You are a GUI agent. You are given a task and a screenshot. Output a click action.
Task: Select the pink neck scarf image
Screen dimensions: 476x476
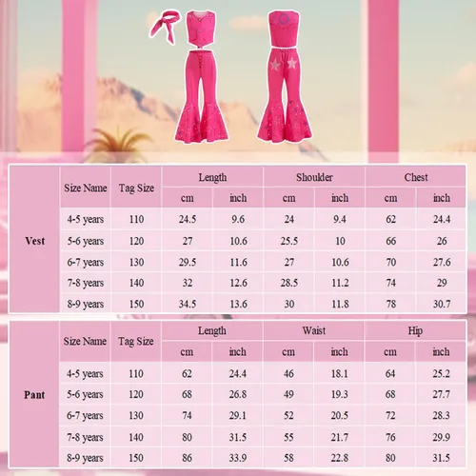tap(165, 27)
